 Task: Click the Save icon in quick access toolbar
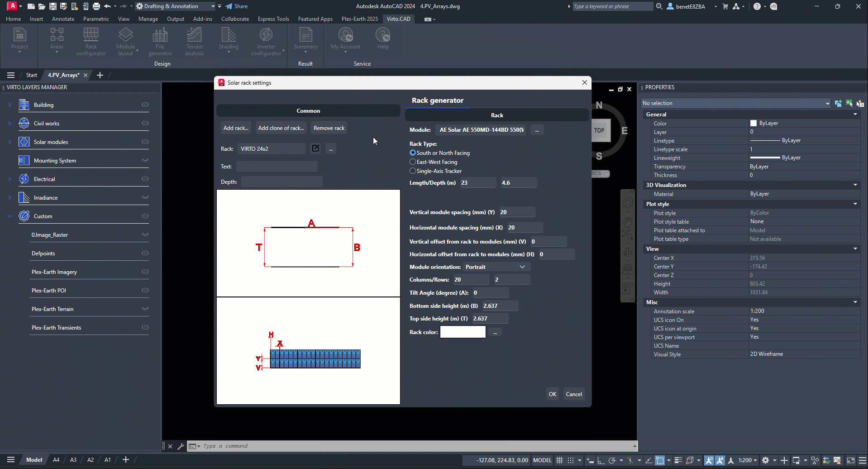[53, 6]
